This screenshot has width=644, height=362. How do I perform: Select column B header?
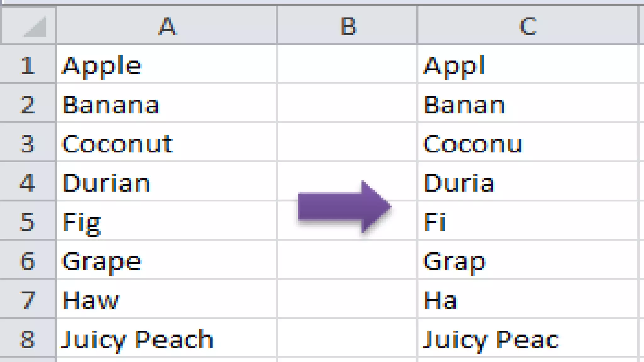coord(347,25)
